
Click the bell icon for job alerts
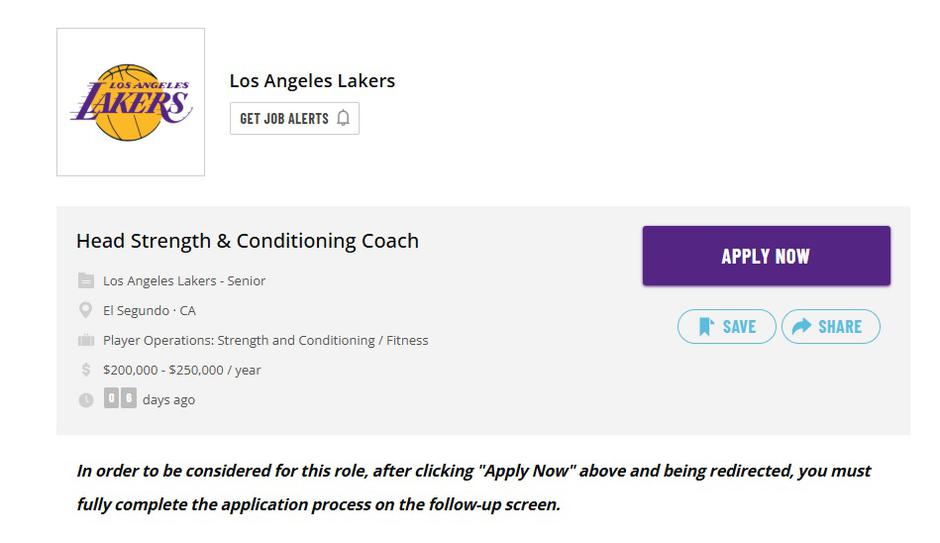pyautogui.click(x=343, y=118)
